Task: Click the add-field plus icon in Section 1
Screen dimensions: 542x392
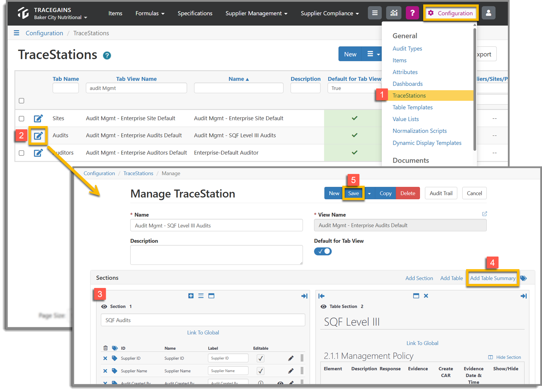Action: coord(191,296)
